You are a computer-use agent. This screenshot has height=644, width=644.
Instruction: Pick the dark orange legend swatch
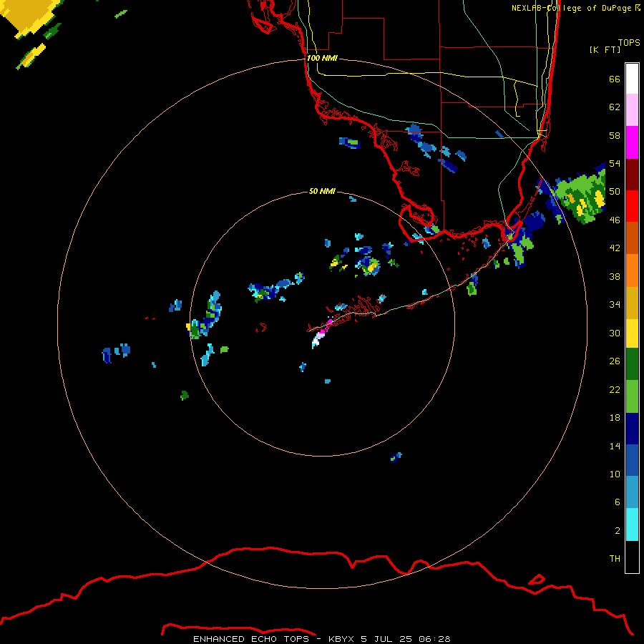[632, 238]
